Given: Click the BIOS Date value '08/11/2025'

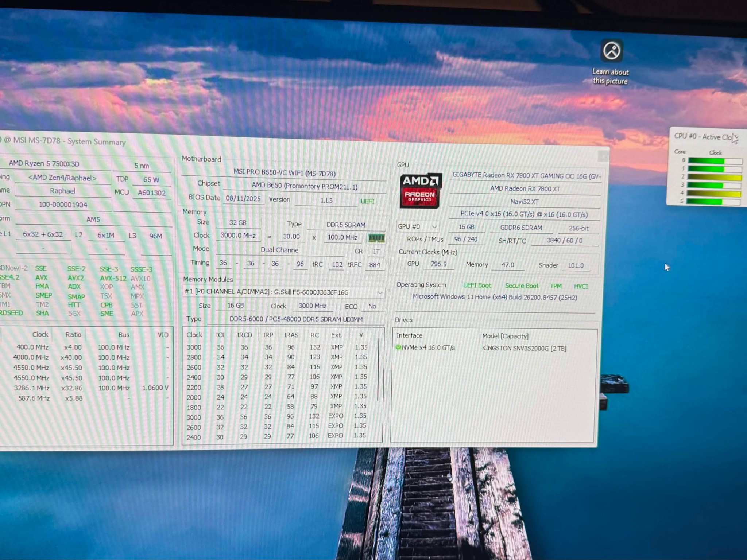Looking at the screenshot, I should pos(243,199).
